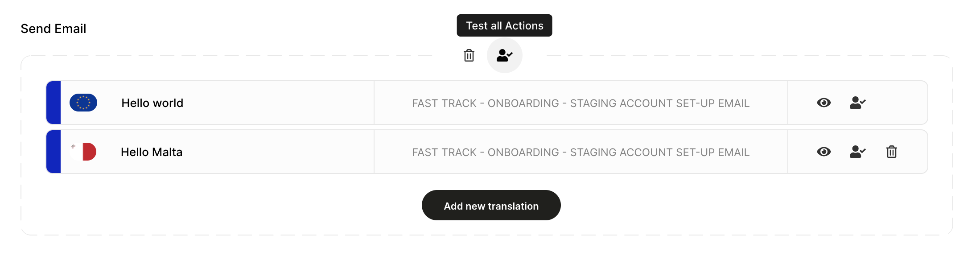Click the empty area right of Hello Malta
This screenshot has height=256, width=980.
(276, 152)
